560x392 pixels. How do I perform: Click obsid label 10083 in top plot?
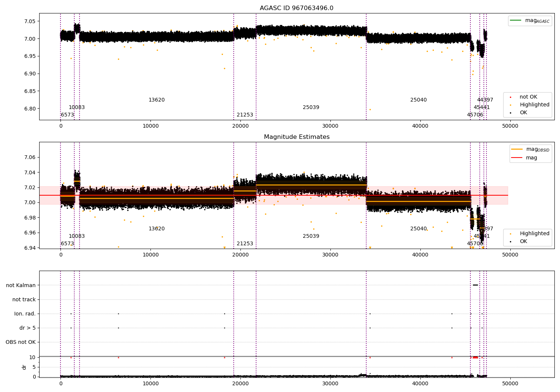77,108
